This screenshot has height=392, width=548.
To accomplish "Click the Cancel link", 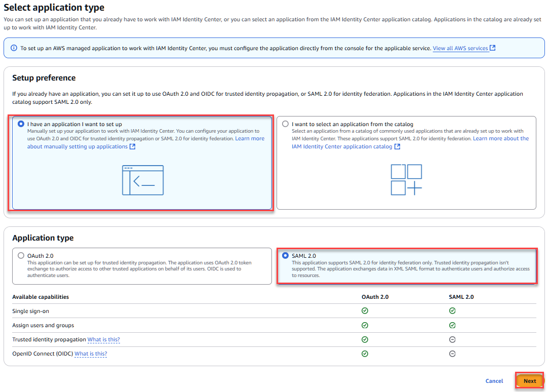I will [x=494, y=381].
